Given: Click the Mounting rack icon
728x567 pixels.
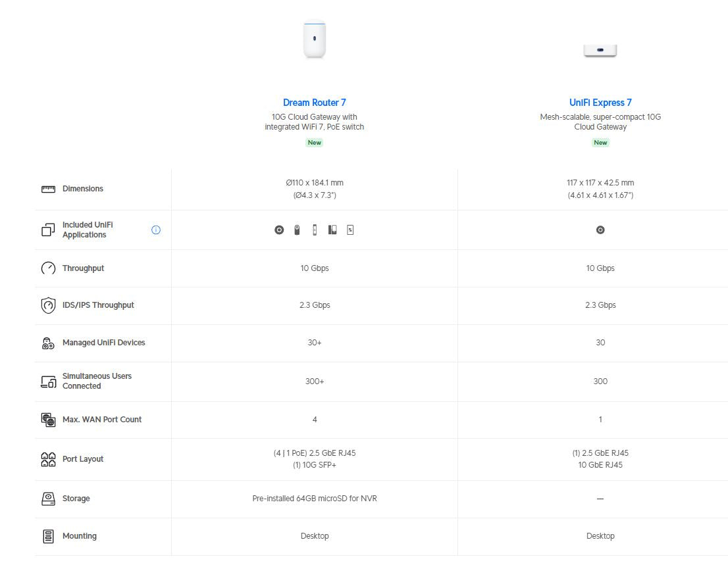Looking at the screenshot, I should point(48,536).
